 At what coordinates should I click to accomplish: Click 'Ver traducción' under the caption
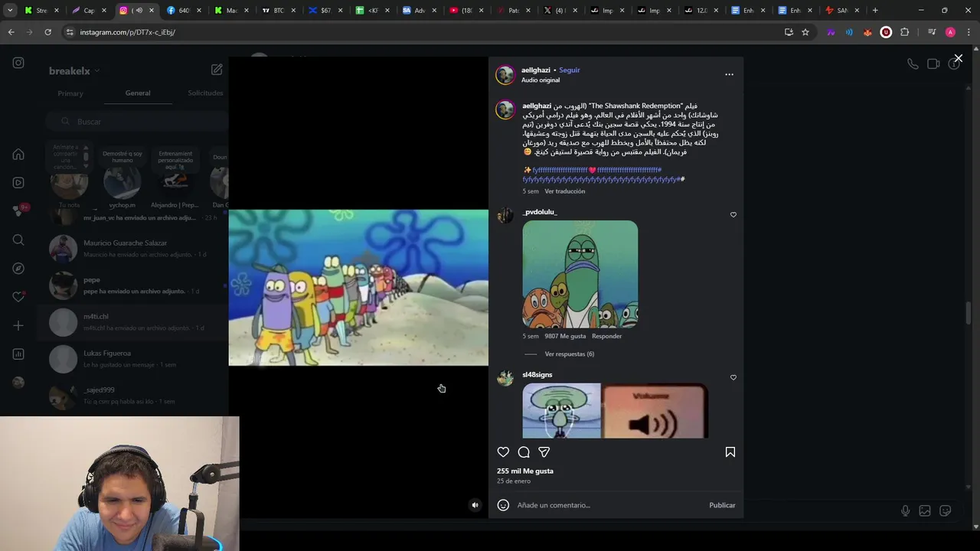pyautogui.click(x=565, y=191)
